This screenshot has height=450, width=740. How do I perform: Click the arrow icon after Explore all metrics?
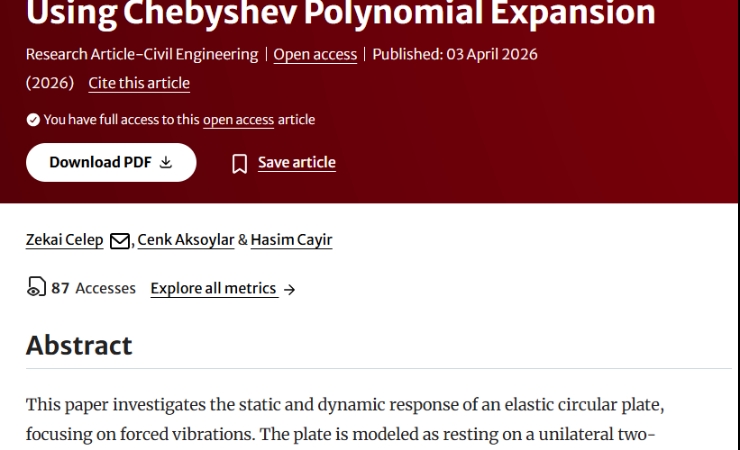pyautogui.click(x=289, y=289)
